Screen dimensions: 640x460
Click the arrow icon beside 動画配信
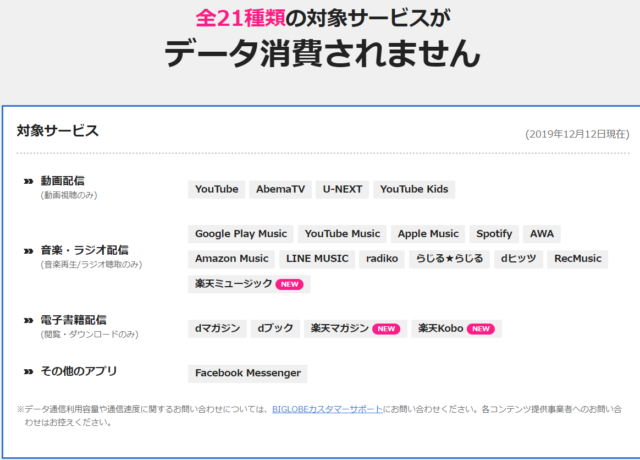pyautogui.click(x=28, y=181)
